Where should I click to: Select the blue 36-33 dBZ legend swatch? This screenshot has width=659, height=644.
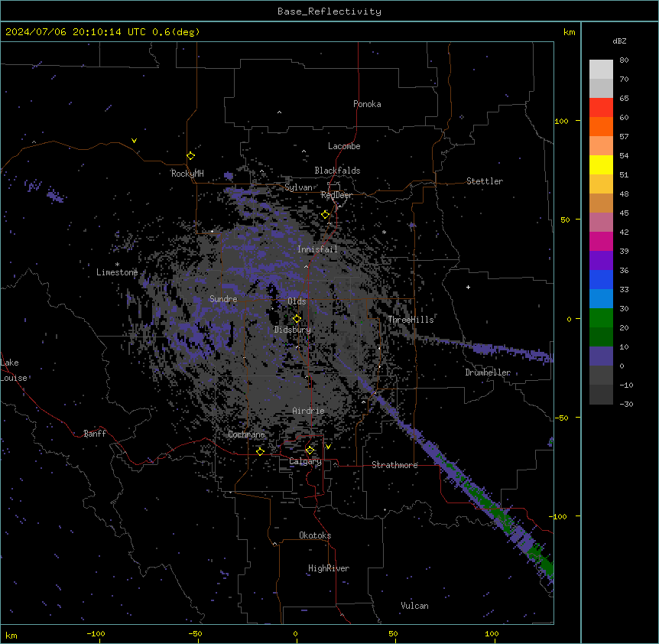point(601,279)
